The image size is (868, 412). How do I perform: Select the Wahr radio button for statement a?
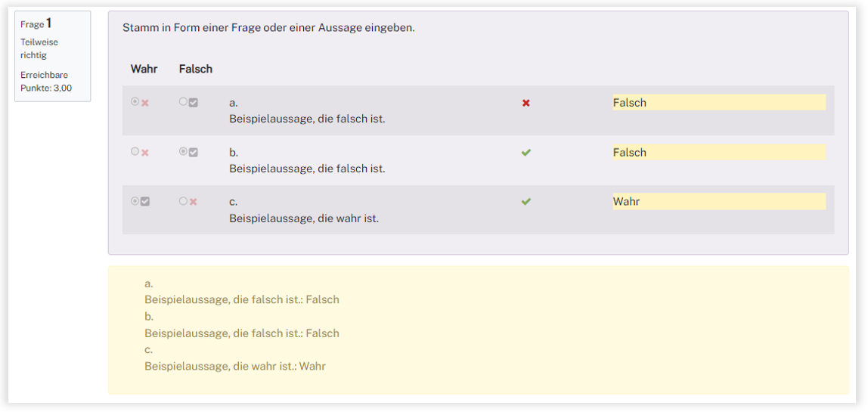[135, 102]
